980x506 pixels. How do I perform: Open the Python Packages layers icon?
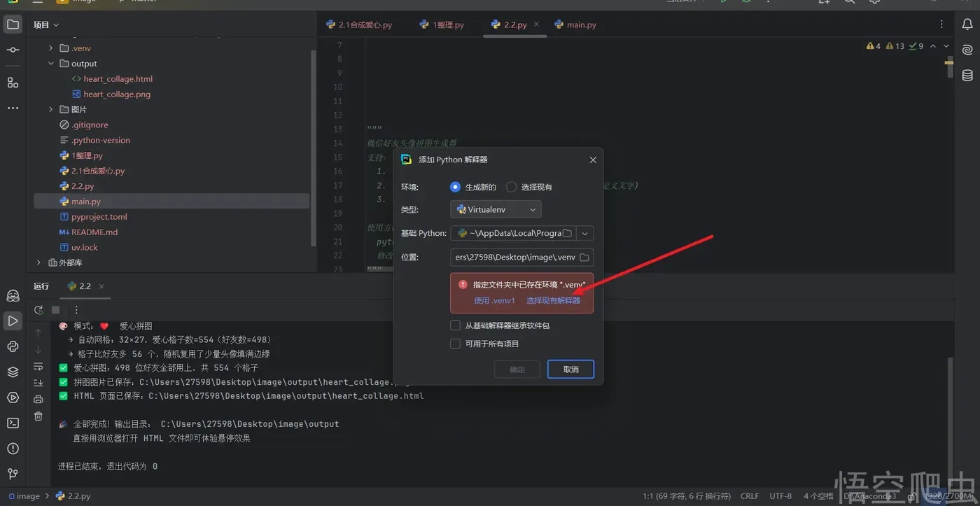pyautogui.click(x=13, y=372)
